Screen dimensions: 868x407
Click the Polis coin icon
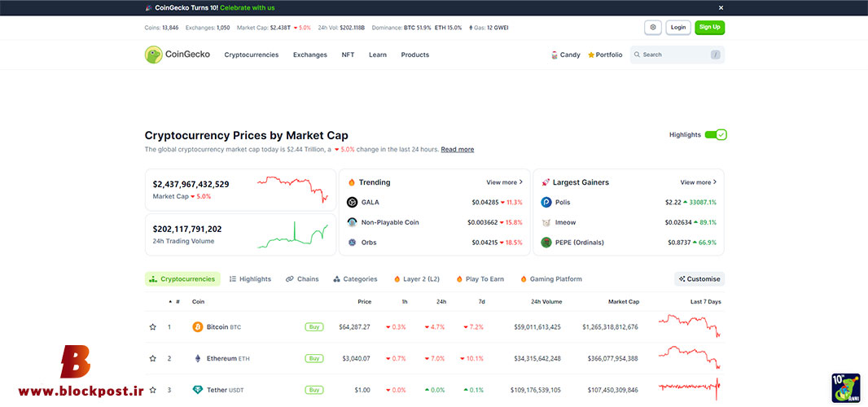coord(546,202)
